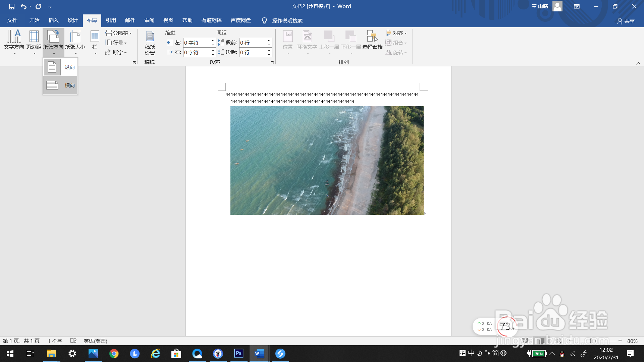
Task: Click the undo arrow icon
Action: (x=23, y=6)
